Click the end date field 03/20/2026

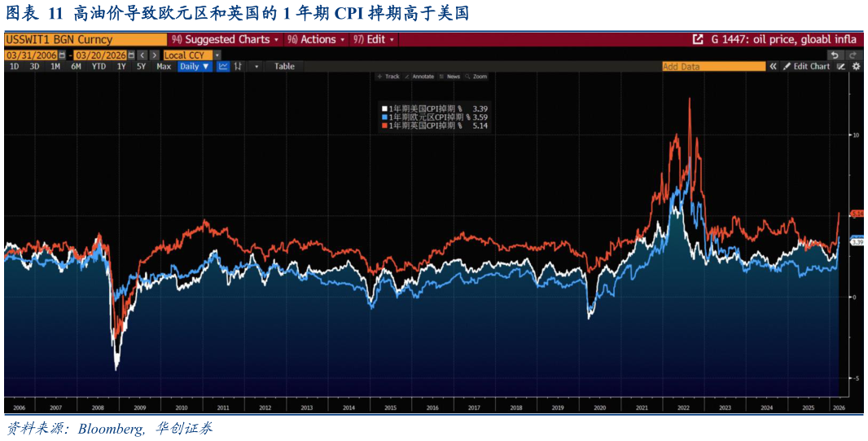point(101,55)
